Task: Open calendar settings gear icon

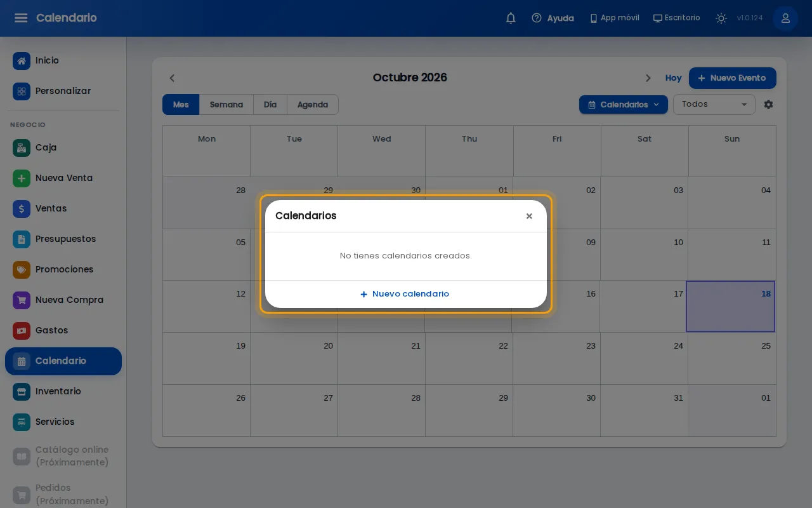Action: pos(768,104)
